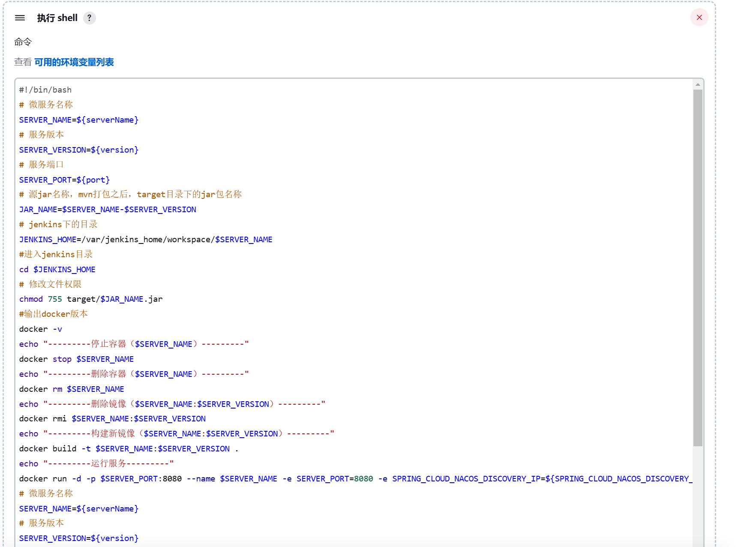Click the scrollbar up arrow in editor
The image size is (756, 547).
(x=698, y=84)
